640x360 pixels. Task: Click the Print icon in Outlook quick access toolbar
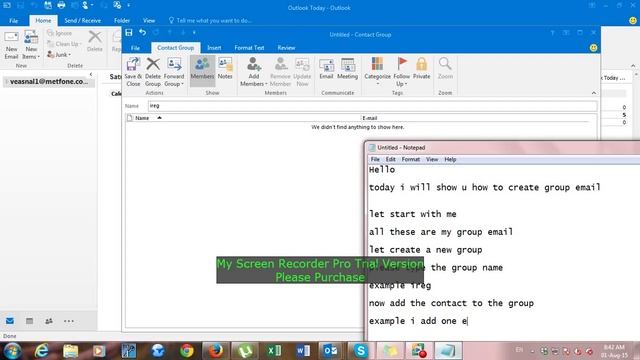click(61, 5)
